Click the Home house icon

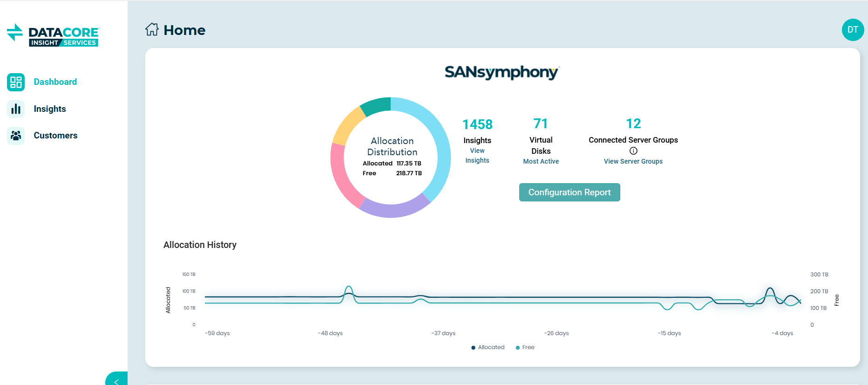[x=152, y=30]
